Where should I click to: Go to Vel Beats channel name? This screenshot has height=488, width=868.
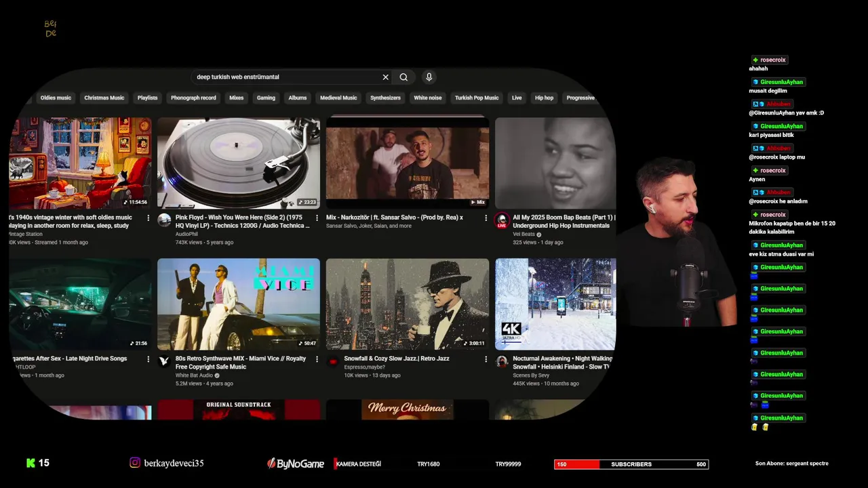pos(524,234)
